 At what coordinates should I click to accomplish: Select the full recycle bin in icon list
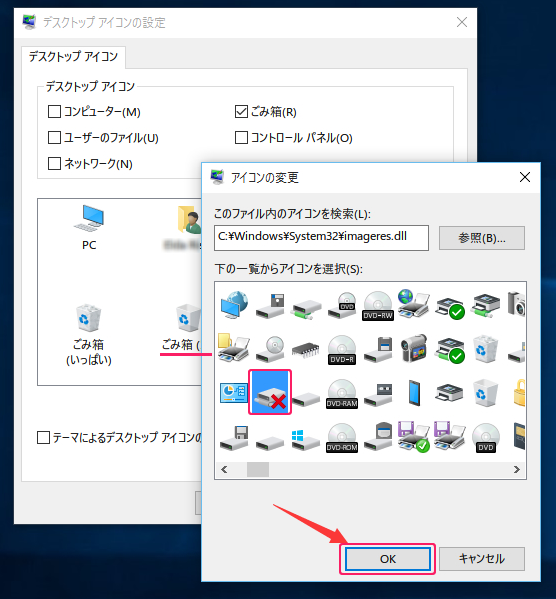tap(485, 349)
